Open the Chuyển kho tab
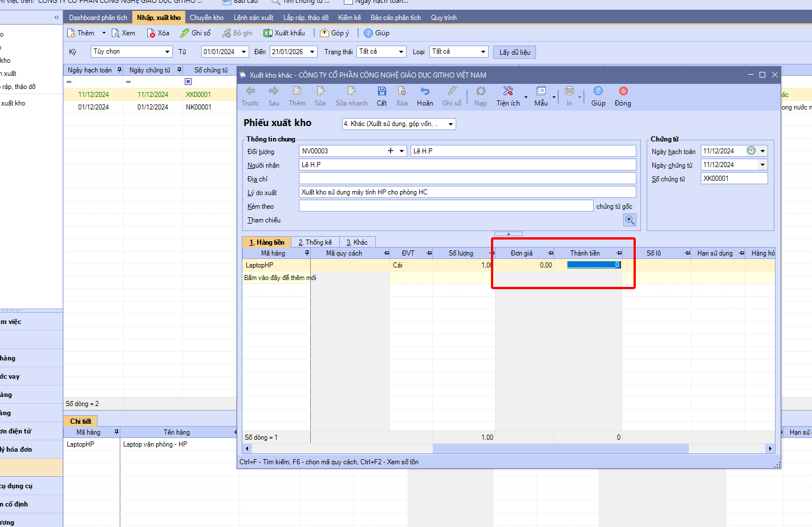Image resolution: width=812 pixels, height=527 pixels. pos(206,18)
